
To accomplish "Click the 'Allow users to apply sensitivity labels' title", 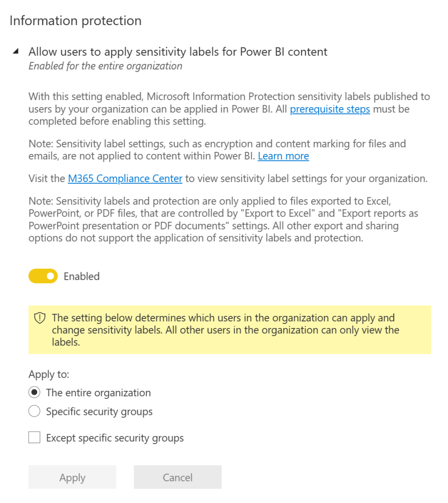I will pos(177,52).
